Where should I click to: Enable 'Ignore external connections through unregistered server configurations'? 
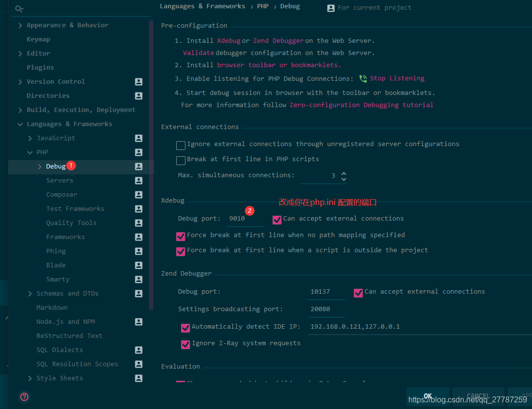(x=181, y=145)
